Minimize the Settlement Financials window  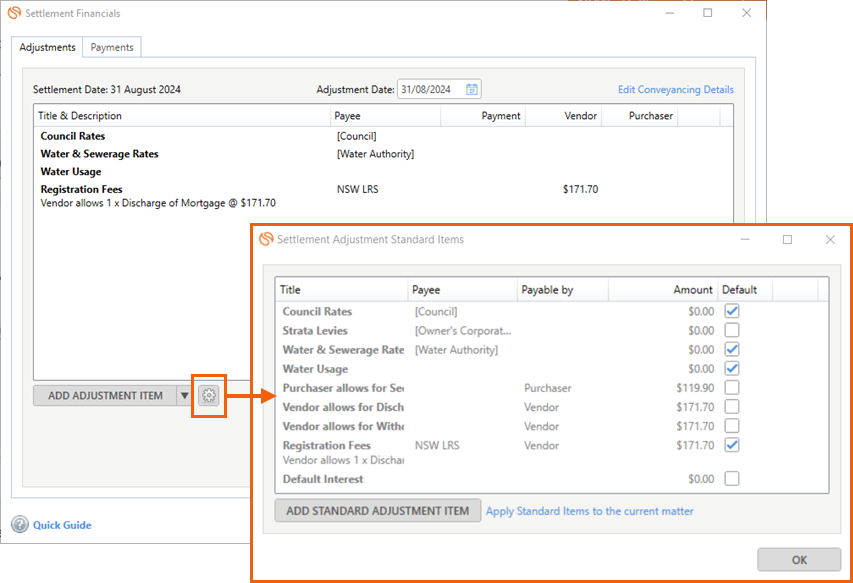point(669,13)
